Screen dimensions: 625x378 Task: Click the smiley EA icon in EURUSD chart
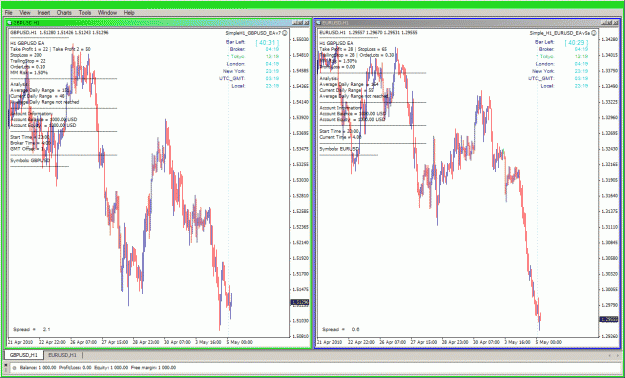pos(594,33)
